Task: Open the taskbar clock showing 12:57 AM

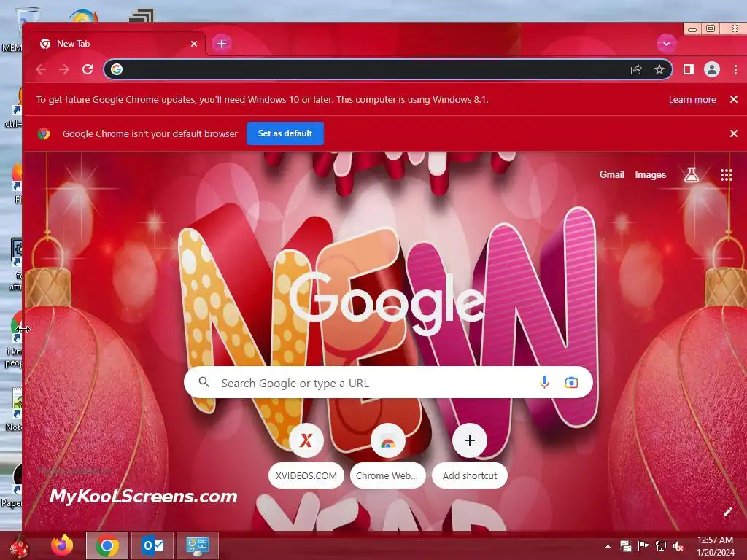Action: tap(715, 546)
